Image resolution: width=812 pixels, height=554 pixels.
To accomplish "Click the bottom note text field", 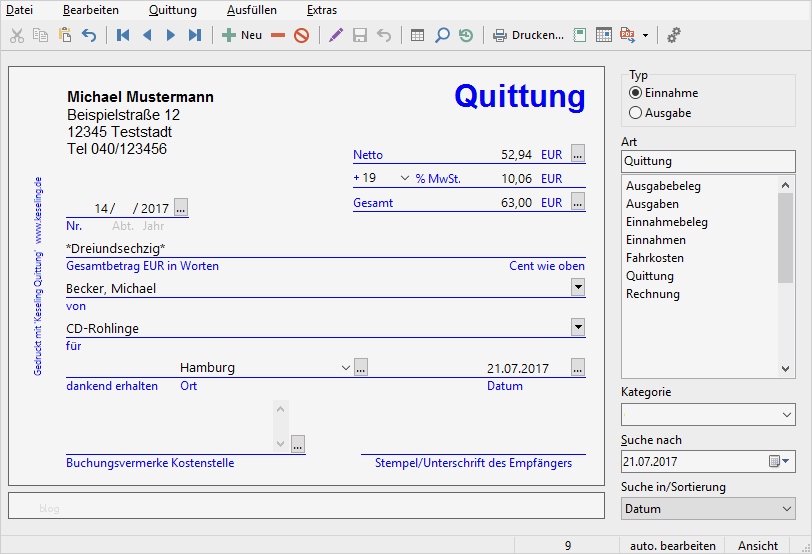I will [x=307, y=505].
